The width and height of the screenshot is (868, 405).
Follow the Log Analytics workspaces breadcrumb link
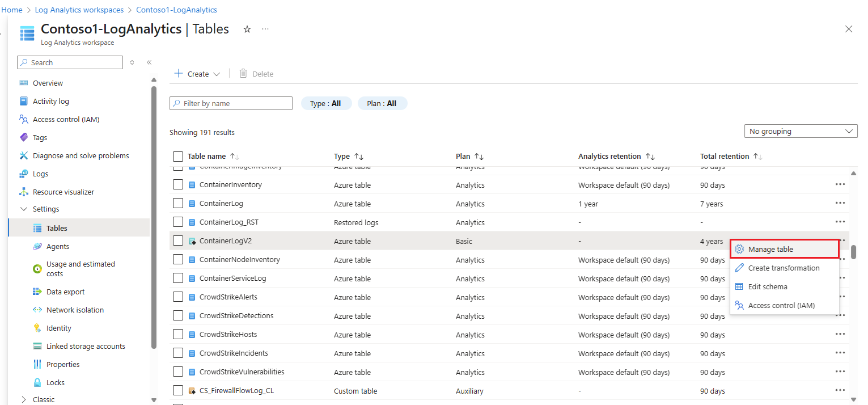pos(79,10)
